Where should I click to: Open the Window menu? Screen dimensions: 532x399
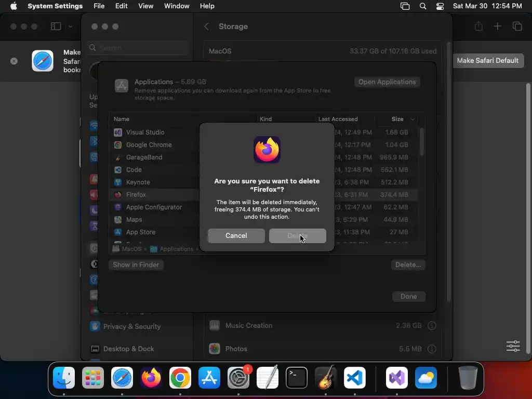pos(177,6)
